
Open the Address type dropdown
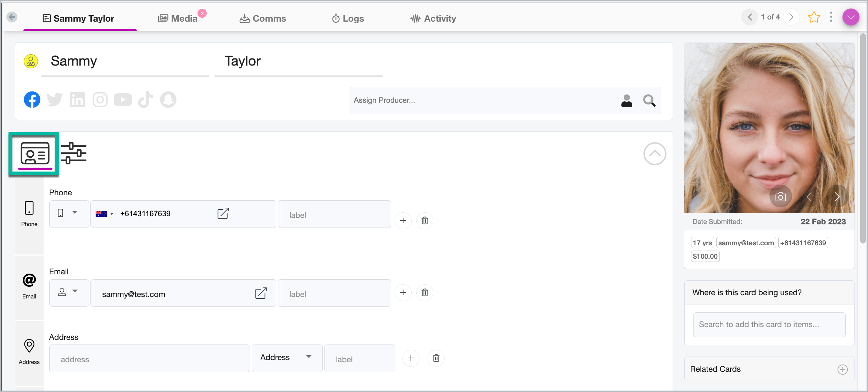point(286,357)
